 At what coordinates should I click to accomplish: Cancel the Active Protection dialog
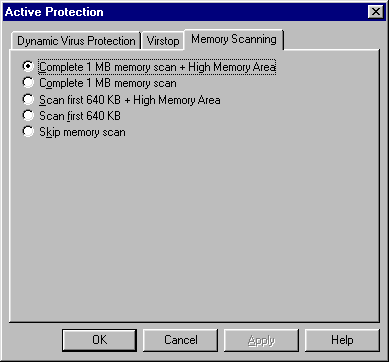(180, 340)
